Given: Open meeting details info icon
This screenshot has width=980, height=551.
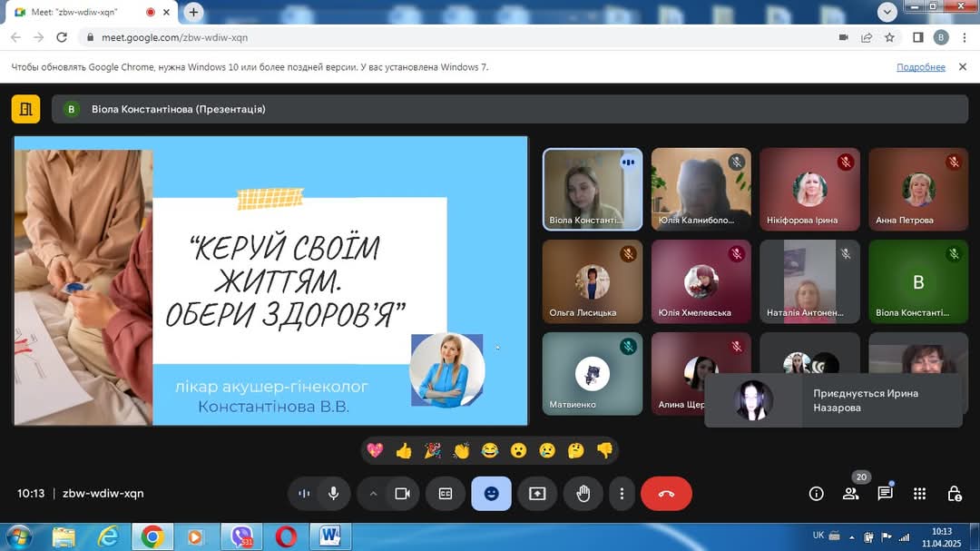Looking at the screenshot, I should click(x=817, y=494).
